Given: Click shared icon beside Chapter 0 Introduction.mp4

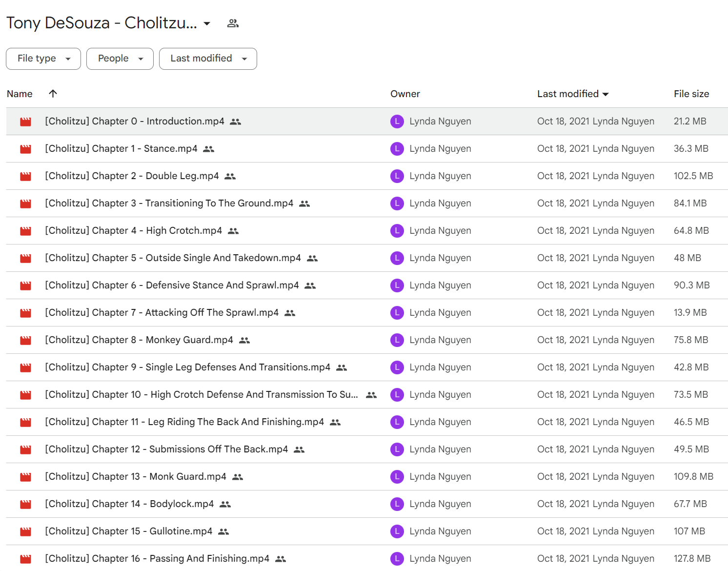Looking at the screenshot, I should [x=236, y=122].
